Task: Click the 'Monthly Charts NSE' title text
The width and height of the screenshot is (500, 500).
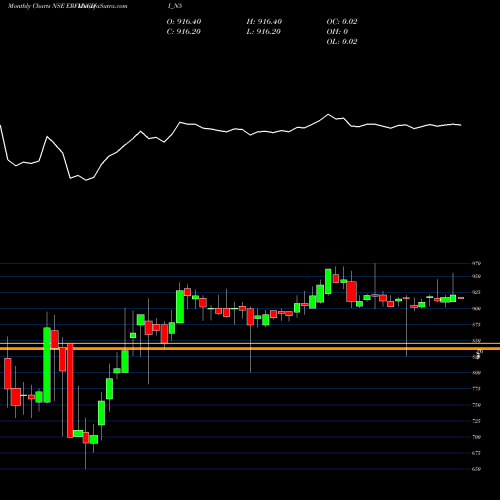Action: coord(36,6)
